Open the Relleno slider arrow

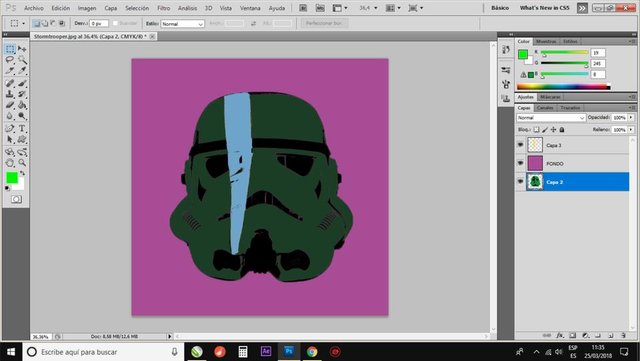(x=631, y=130)
